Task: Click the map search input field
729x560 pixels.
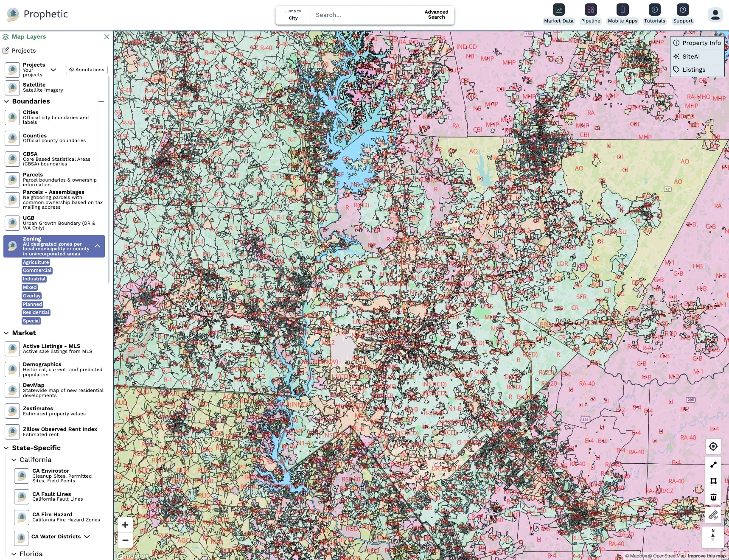Action: (x=364, y=15)
